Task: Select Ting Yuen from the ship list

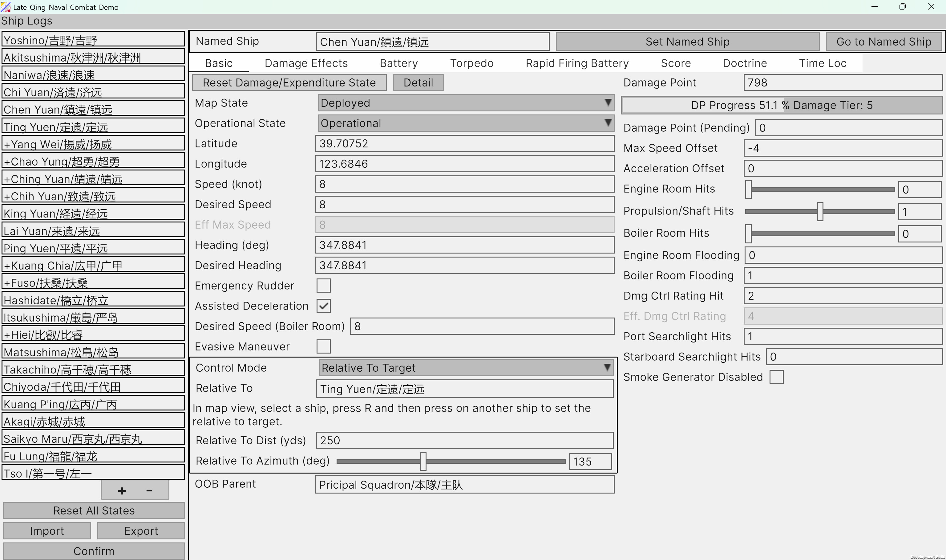Action: 93,126
